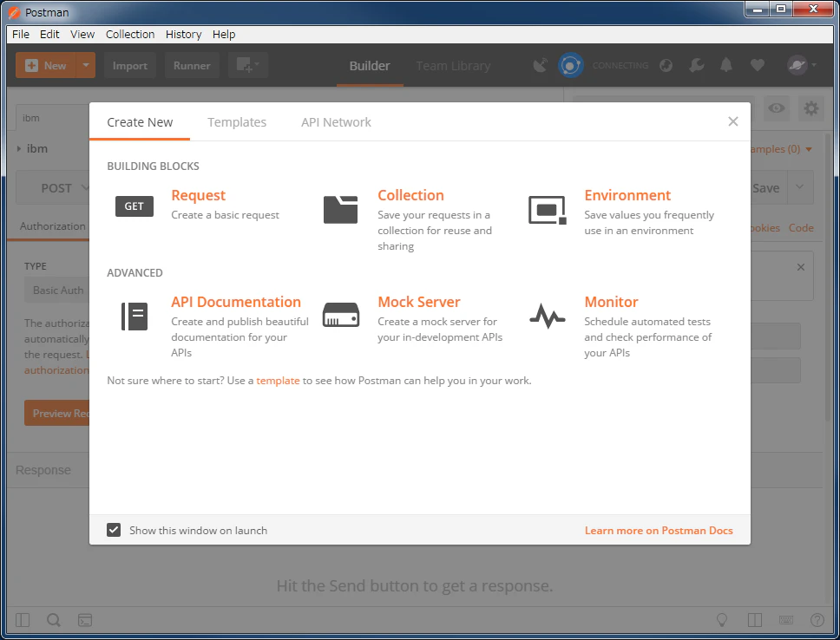Expand the Save button dropdown arrow
The width and height of the screenshot is (840, 640).
pos(800,187)
